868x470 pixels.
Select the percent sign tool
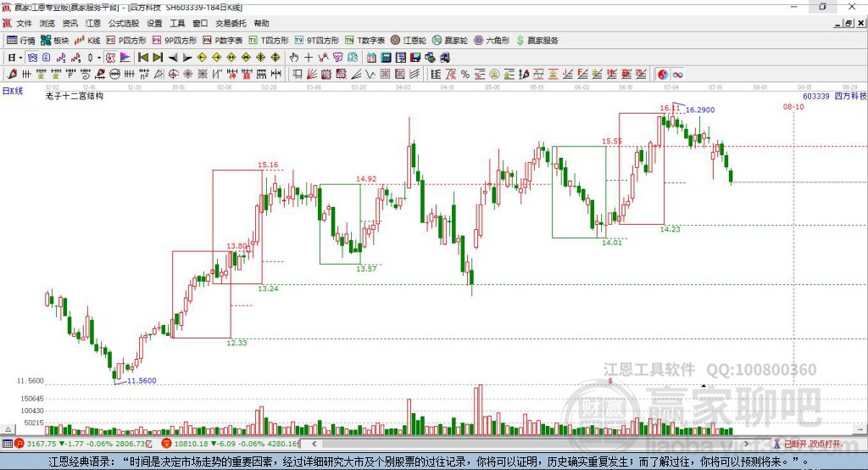[465, 75]
